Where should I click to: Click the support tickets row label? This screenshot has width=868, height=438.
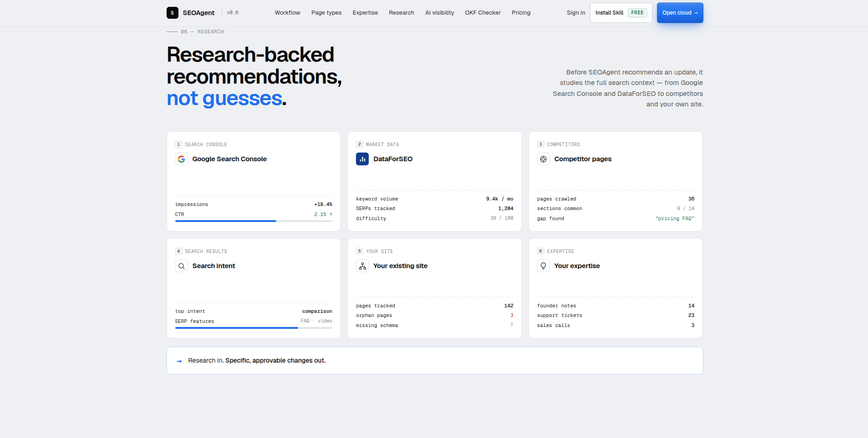559,316
